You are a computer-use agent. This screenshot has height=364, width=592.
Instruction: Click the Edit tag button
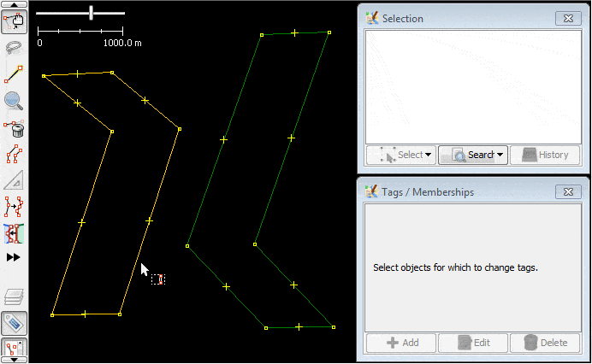473,343
